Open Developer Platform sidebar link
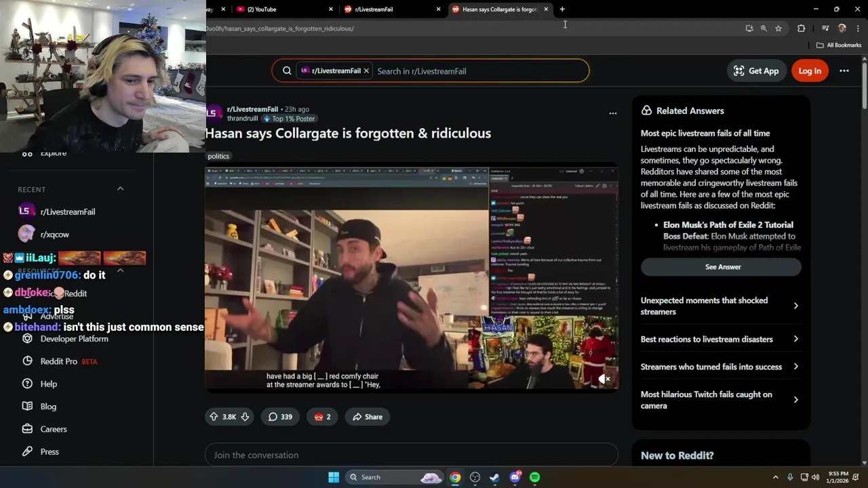This screenshot has height=488, width=868. (x=74, y=339)
